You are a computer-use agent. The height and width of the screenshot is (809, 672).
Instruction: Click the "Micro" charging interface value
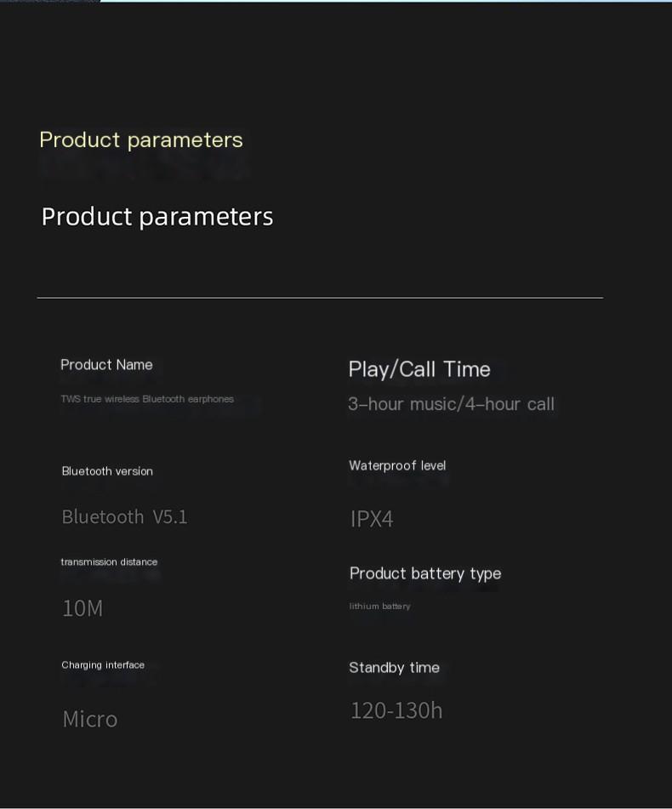click(90, 719)
